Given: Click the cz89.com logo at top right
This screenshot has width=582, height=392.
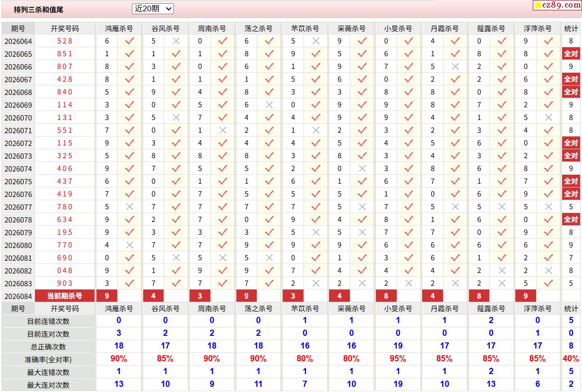Looking at the screenshot, I should coord(557,5).
